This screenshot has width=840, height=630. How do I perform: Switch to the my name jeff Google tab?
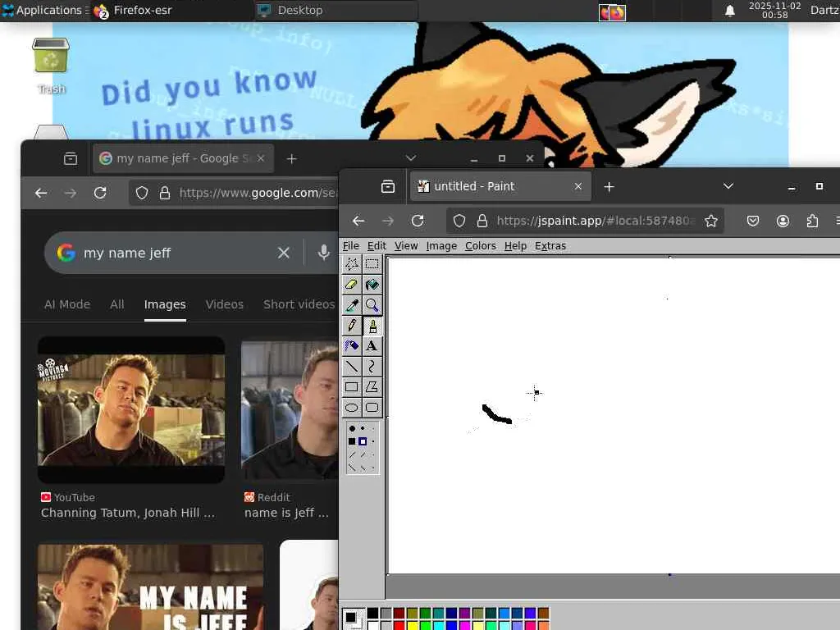pos(183,158)
